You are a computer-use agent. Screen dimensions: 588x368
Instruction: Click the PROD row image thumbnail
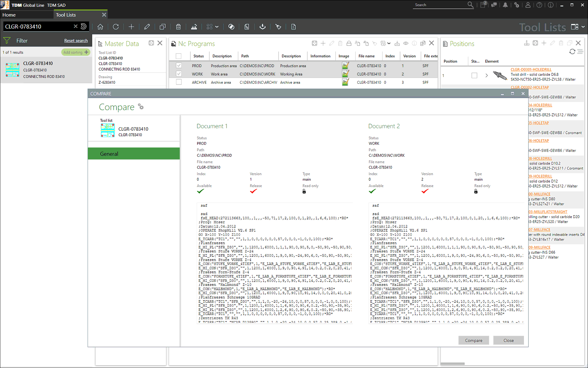[x=345, y=66]
